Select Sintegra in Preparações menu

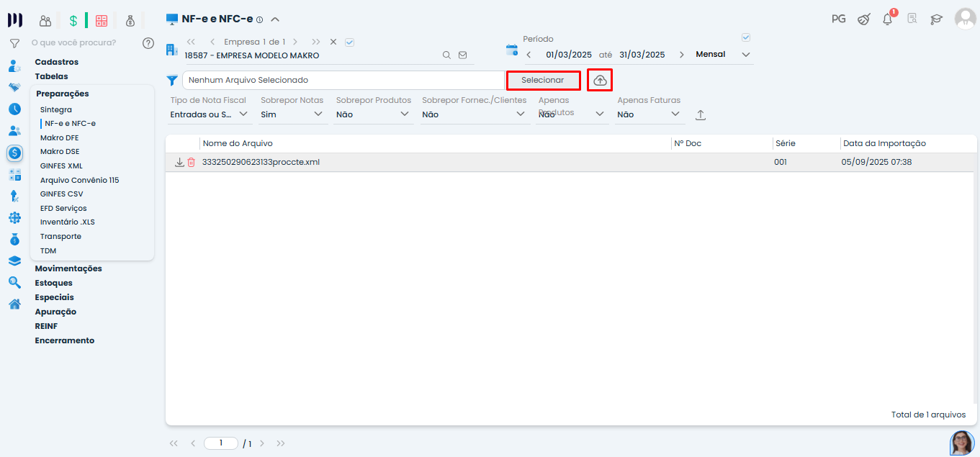[x=56, y=110]
